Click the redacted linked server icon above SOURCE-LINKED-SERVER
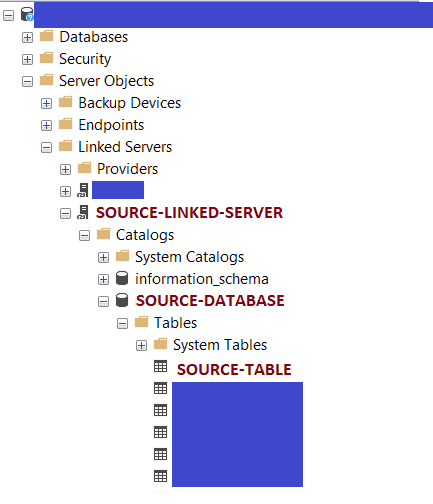Screen dimensions: 433x504 pyautogui.click(x=83, y=190)
